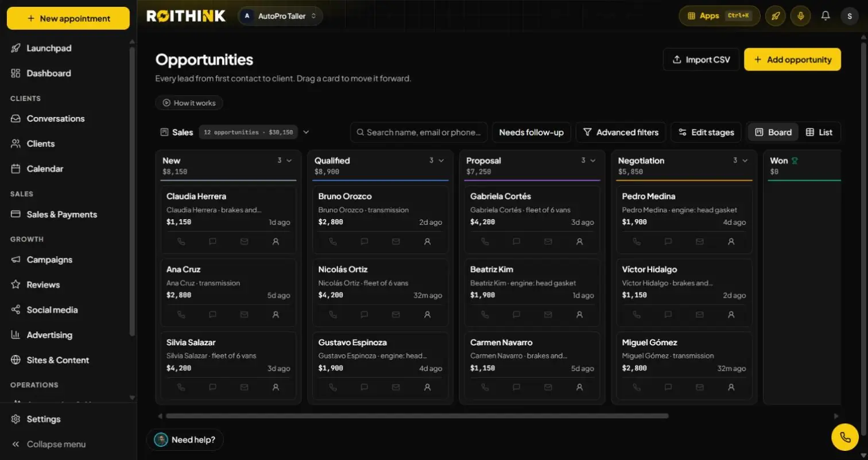Click the Add opportunity button
The height and width of the screenshot is (460, 868).
(x=792, y=60)
